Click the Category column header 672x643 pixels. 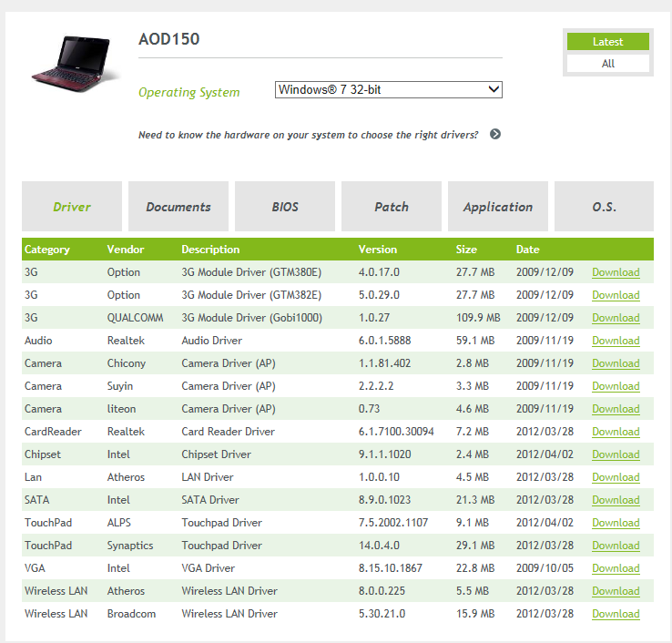tap(46, 250)
